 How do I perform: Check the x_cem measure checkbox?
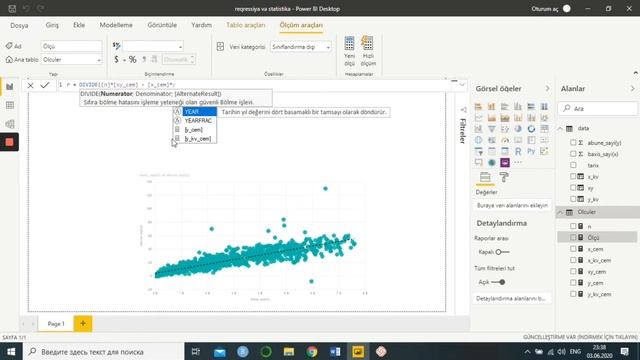click(573, 249)
